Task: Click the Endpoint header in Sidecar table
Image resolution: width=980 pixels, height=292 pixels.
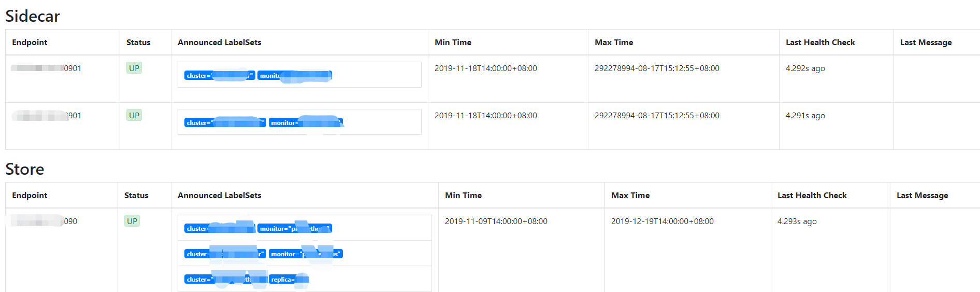Action: [30, 43]
